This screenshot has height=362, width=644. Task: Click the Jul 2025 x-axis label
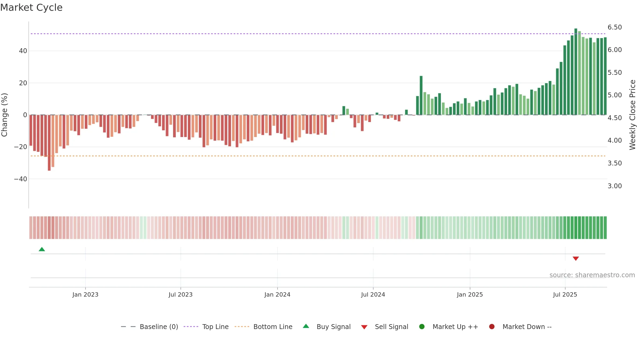565,294
